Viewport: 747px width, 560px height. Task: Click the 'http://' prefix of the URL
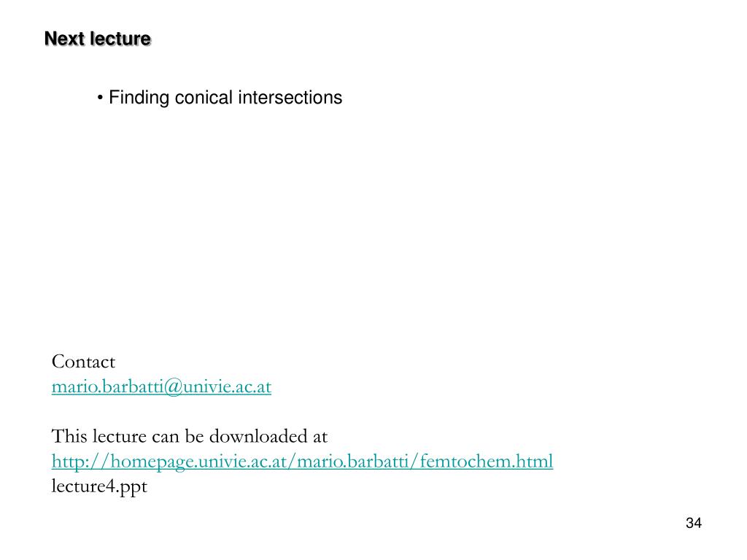[x=80, y=461]
